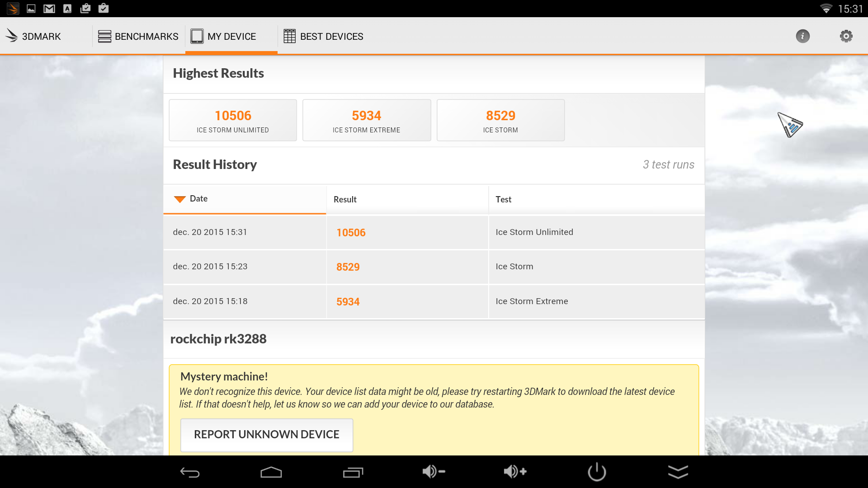The image size is (868, 488).
Task: Click the '3 test runs' label
Action: pyautogui.click(x=668, y=165)
